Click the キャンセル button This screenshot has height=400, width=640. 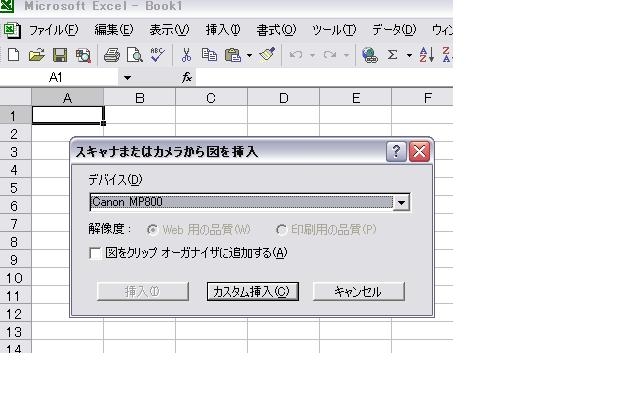[359, 291]
